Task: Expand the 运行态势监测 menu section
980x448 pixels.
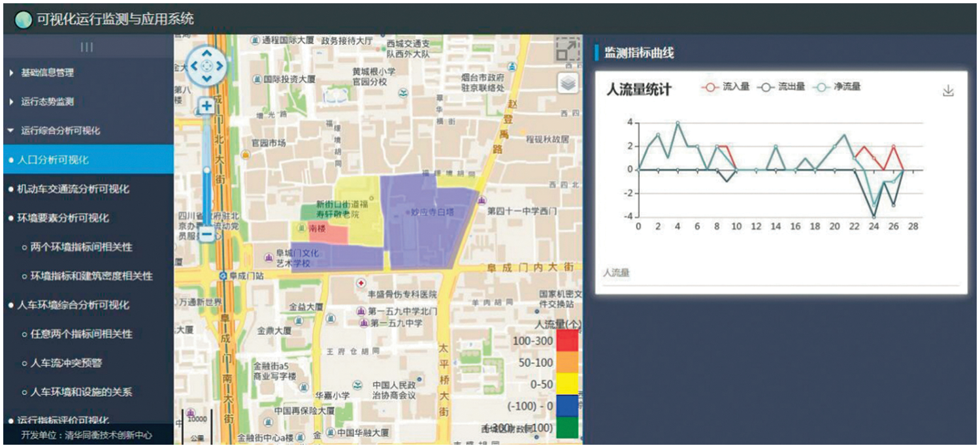Action: pyautogui.click(x=47, y=102)
